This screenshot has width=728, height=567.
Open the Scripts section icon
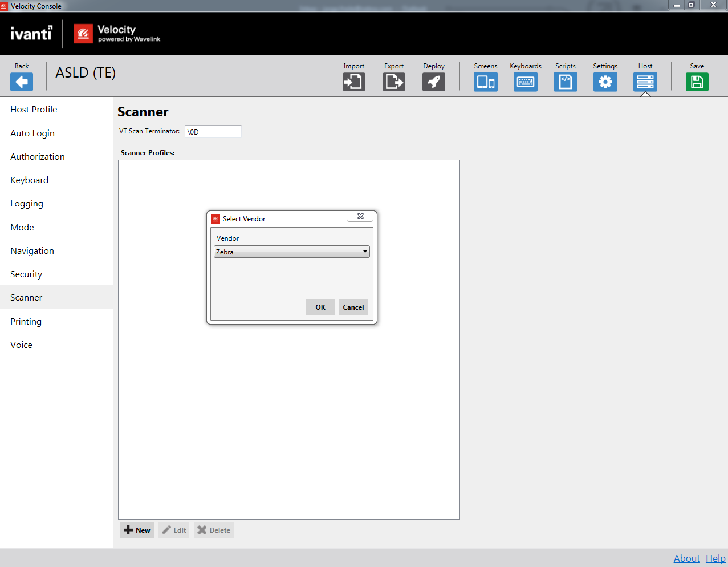[565, 82]
